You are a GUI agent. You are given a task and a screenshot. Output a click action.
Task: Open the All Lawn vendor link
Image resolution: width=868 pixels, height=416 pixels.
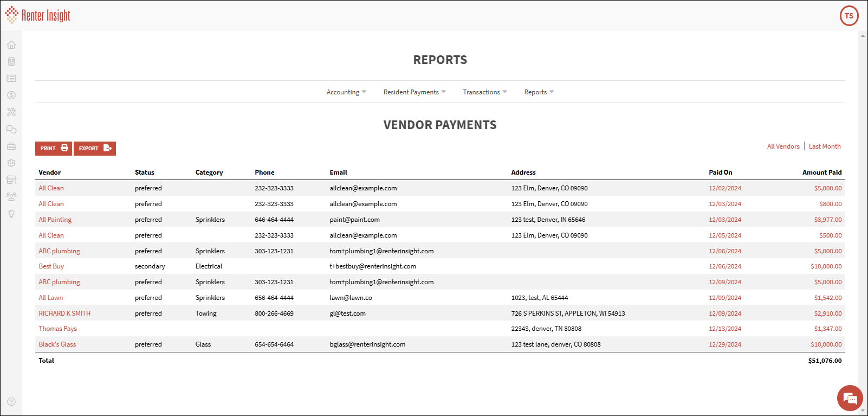point(50,298)
